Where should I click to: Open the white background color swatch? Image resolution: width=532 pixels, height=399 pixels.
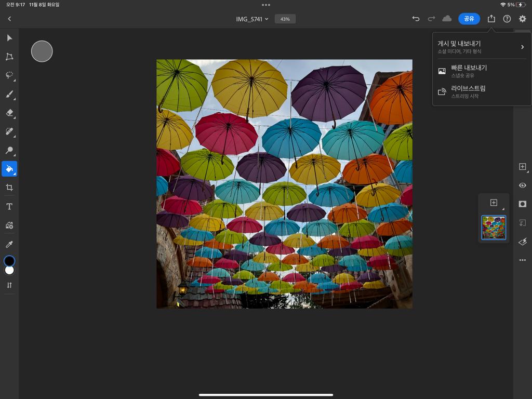(x=9, y=270)
